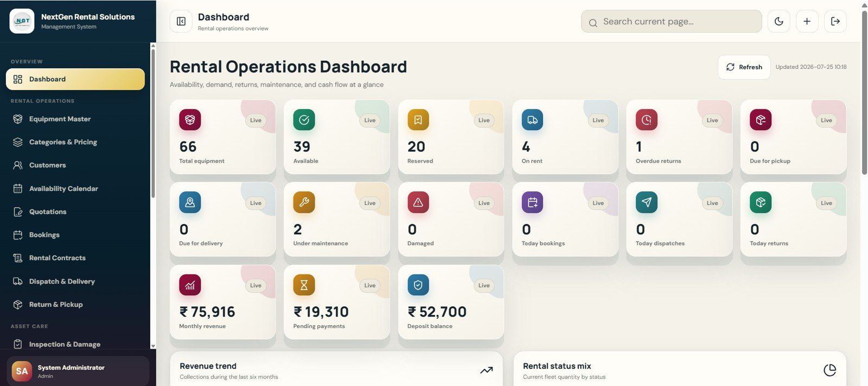Click the SA user avatar
The height and width of the screenshot is (386, 868).
(x=22, y=371)
